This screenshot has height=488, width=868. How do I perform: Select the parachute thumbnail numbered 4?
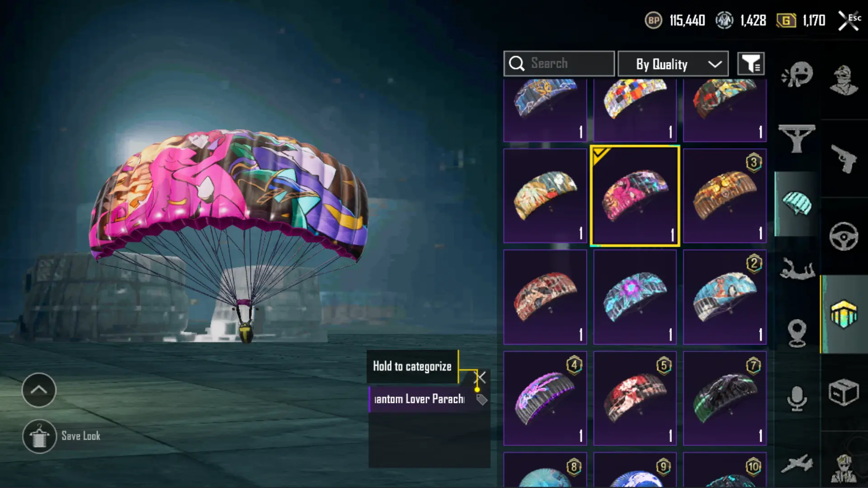click(x=545, y=399)
